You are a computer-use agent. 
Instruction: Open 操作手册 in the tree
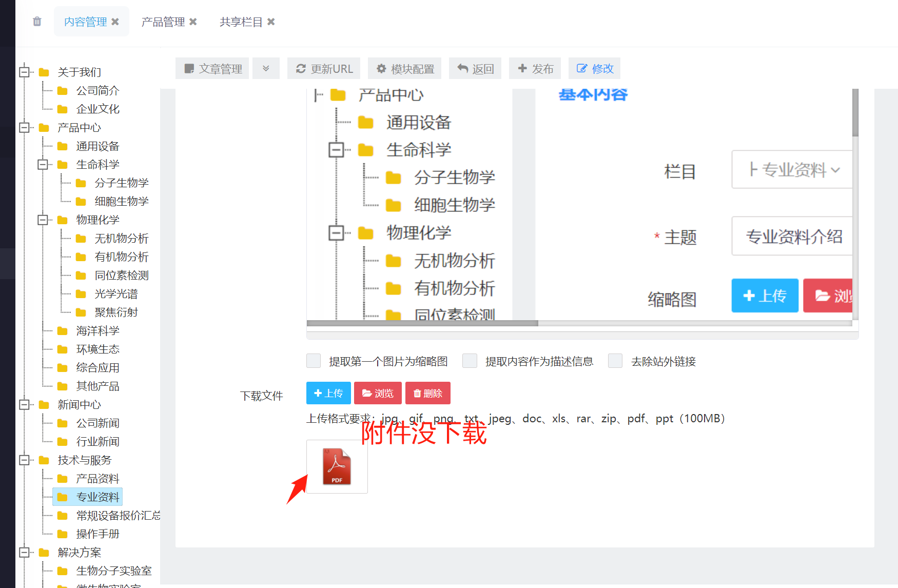97,534
